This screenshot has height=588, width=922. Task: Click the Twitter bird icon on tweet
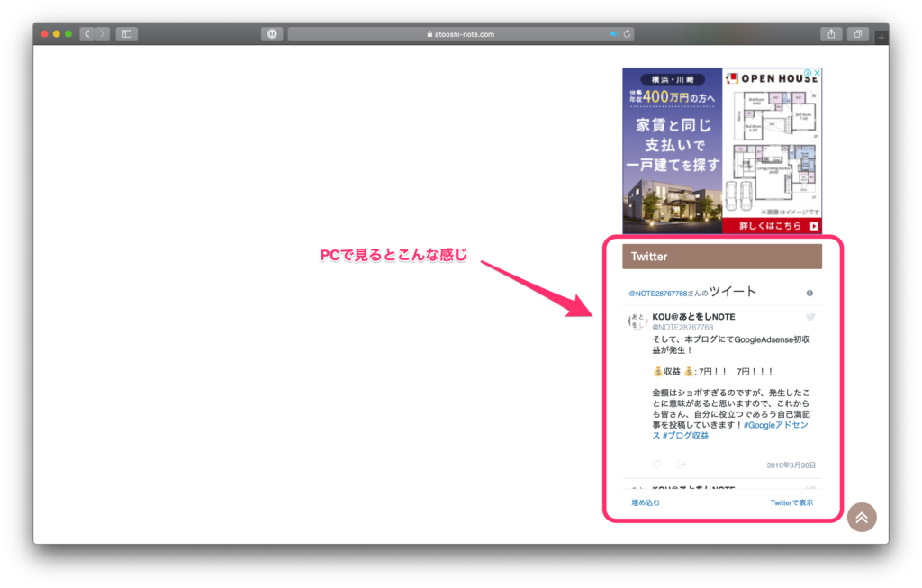pos(810,317)
